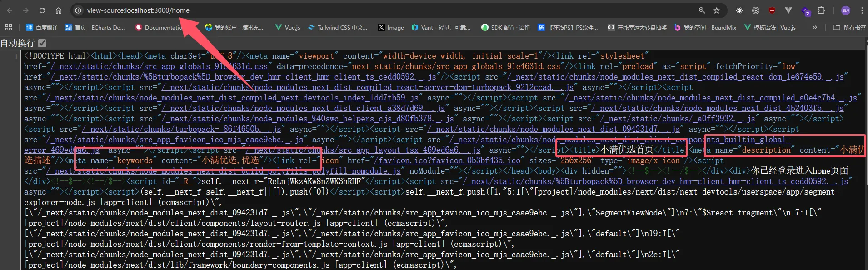Go forward to the next page
Viewport: 868px width, 270px height.
26,10
